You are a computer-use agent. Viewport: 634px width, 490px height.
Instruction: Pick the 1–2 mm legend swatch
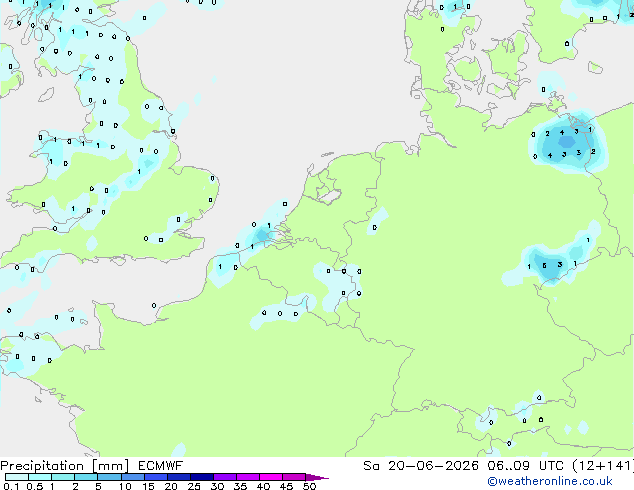(63, 477)
